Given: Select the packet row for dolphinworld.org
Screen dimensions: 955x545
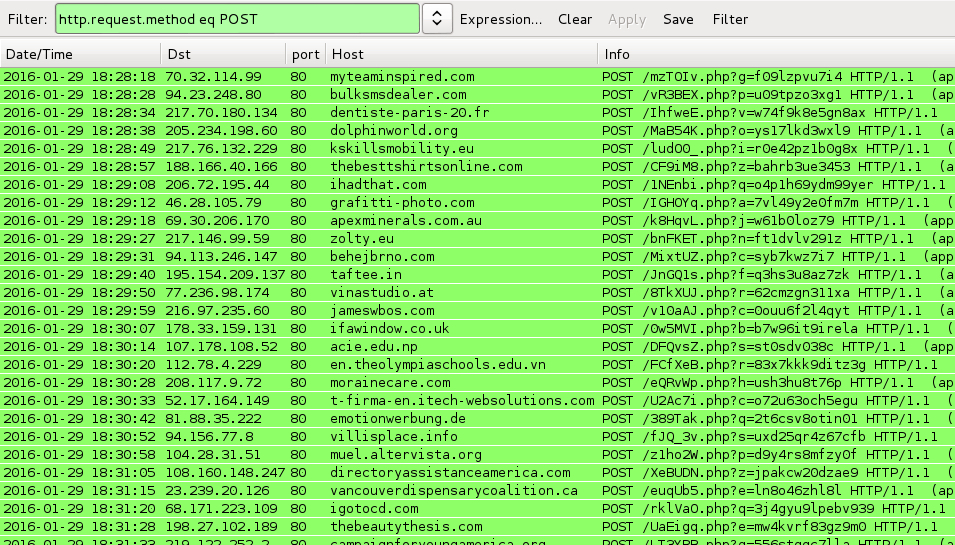Looking at the screenshot, I should point(394,130).
